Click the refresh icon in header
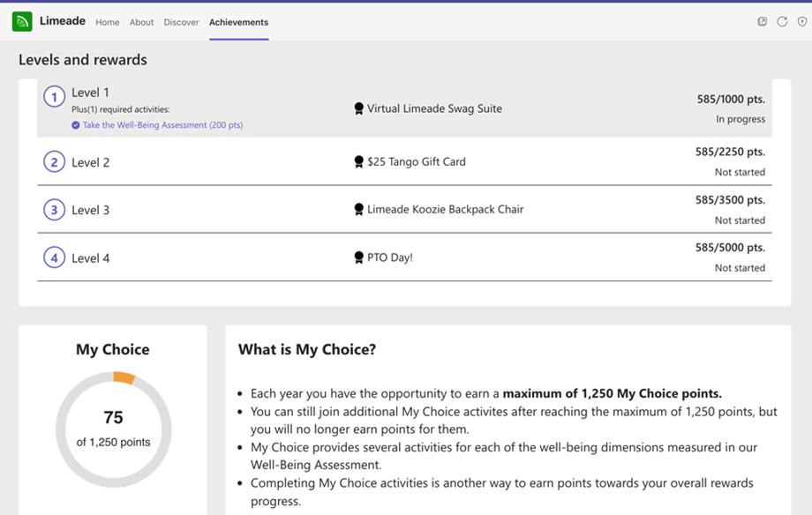The image size is (812, 515). 782,21
